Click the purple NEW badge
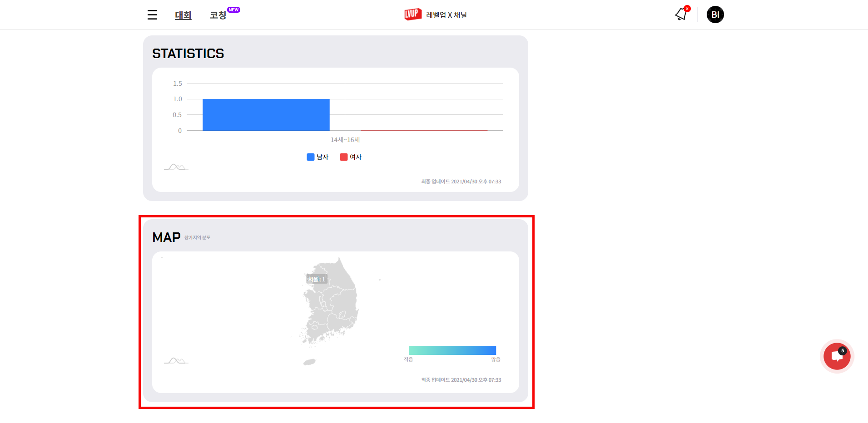This screenshot has width=868, height=423. 233,10
